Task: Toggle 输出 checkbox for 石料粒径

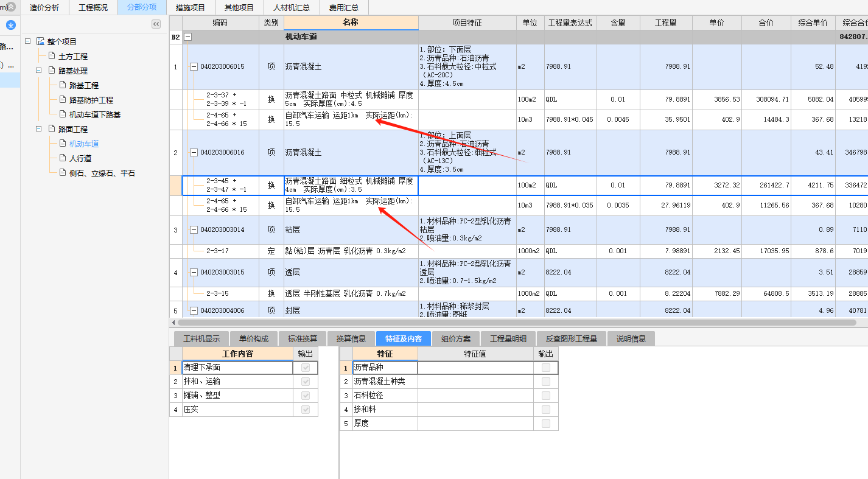Action: click(x=546, y=396)
